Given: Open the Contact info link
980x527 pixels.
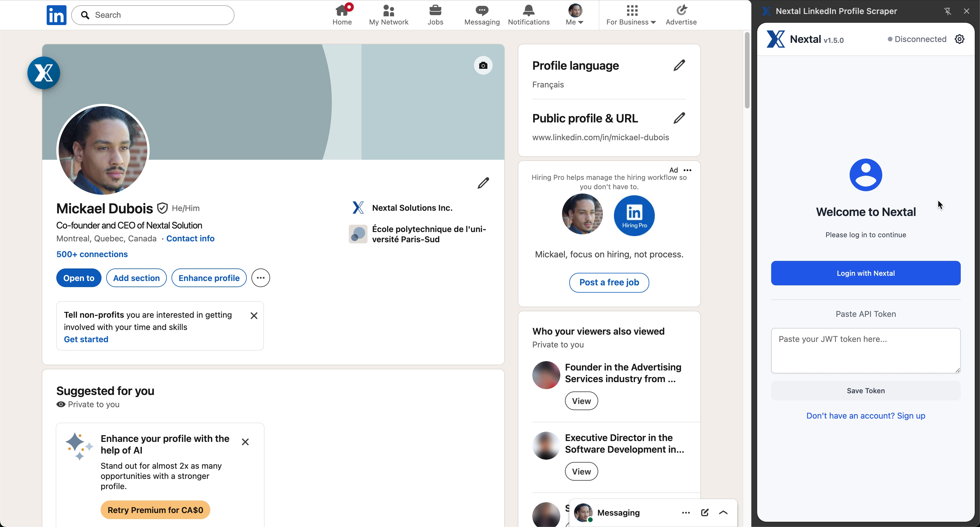Looking at the screenshot, I should (190, 238).
